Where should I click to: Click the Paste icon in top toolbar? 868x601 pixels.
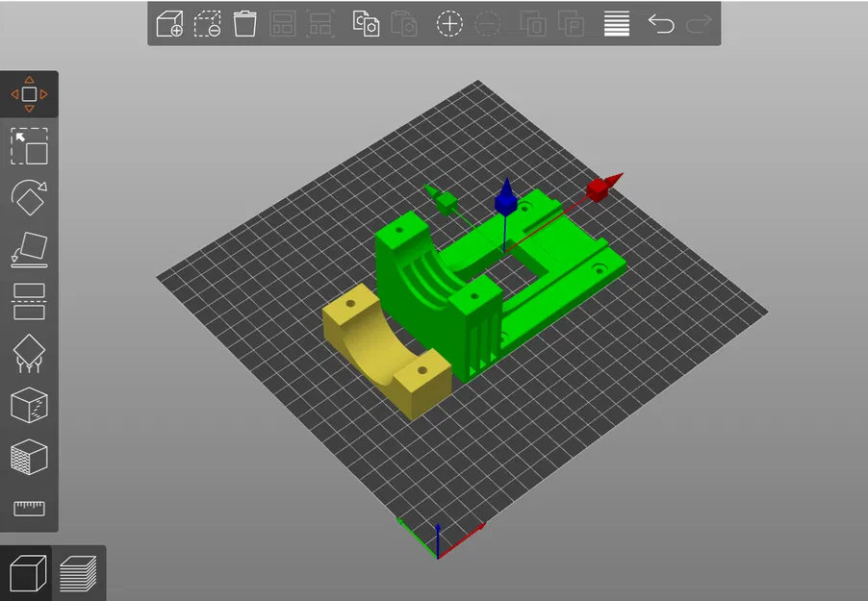click(403, 24)
